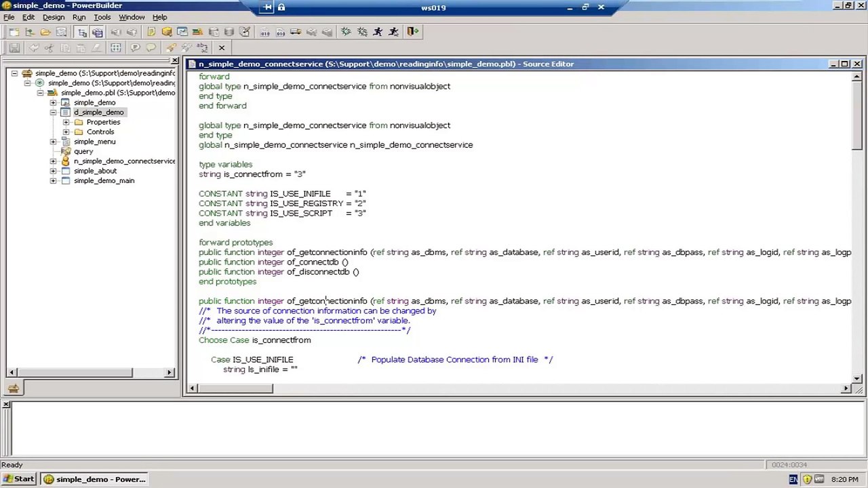Close the Output pane with its X

[x=6, y=405]
